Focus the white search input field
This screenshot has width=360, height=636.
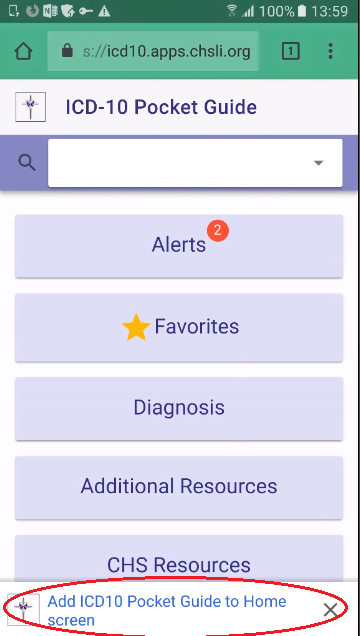[195, 163]
